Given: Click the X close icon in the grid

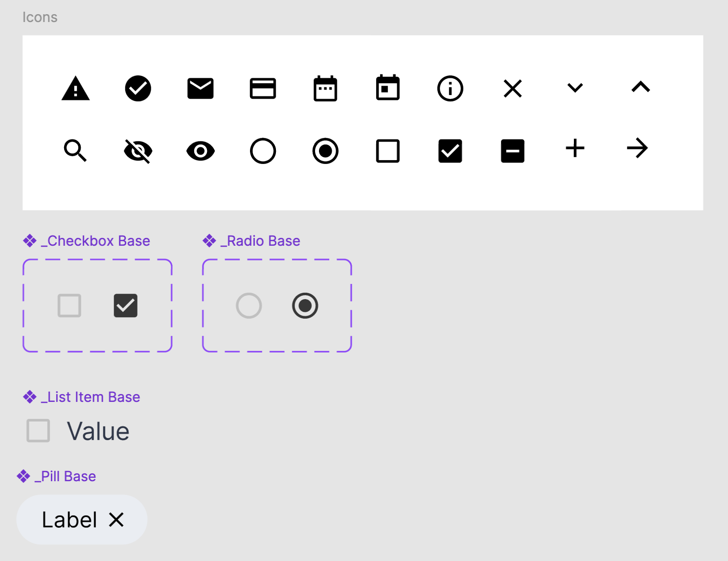Looking at the screenshot, I should pos(512,89).
